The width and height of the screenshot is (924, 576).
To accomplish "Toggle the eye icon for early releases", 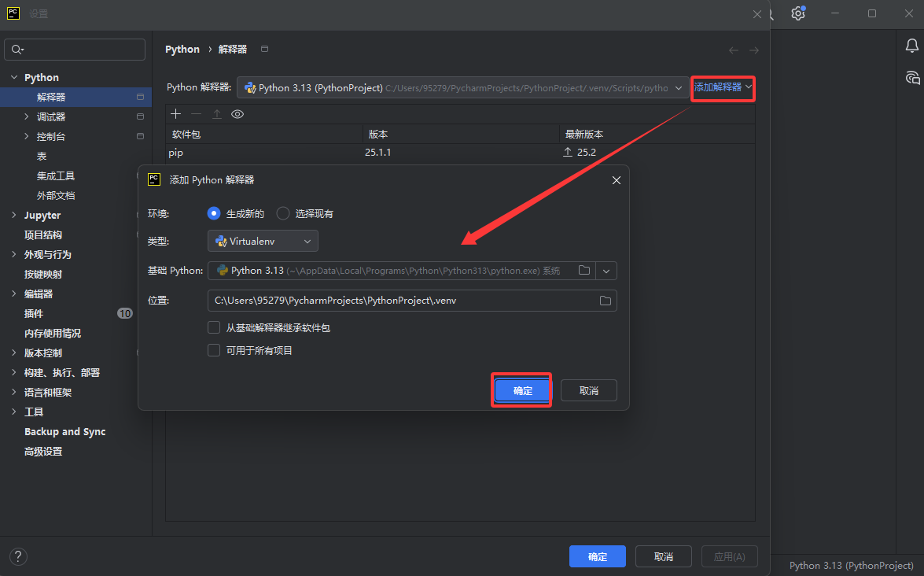I will click(237, 114).
